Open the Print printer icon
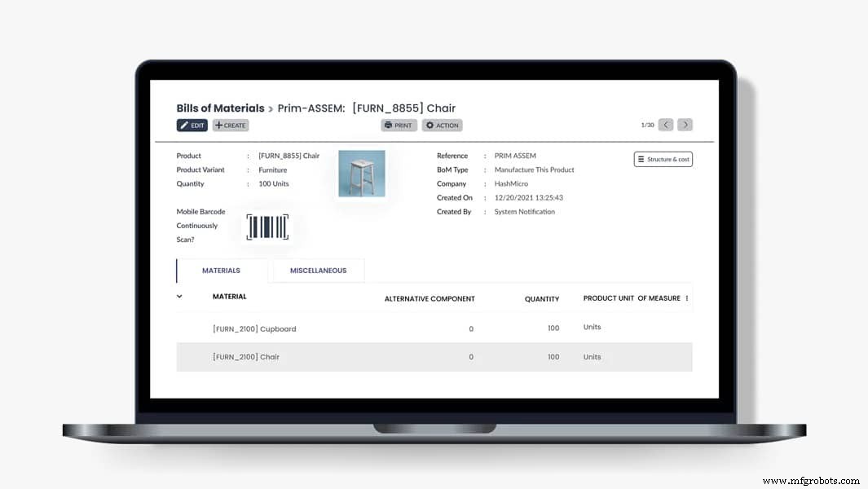Viewport: 868px width, 489px height. 390,125
